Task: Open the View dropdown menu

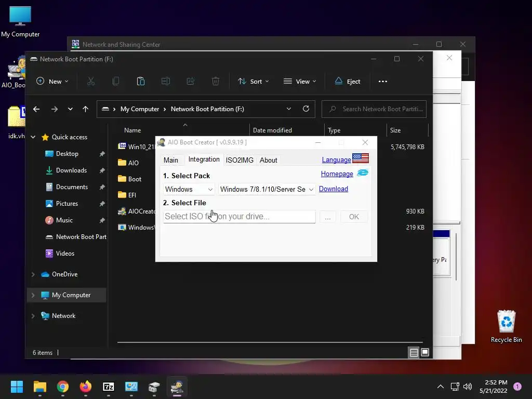Action: [300, 82]
